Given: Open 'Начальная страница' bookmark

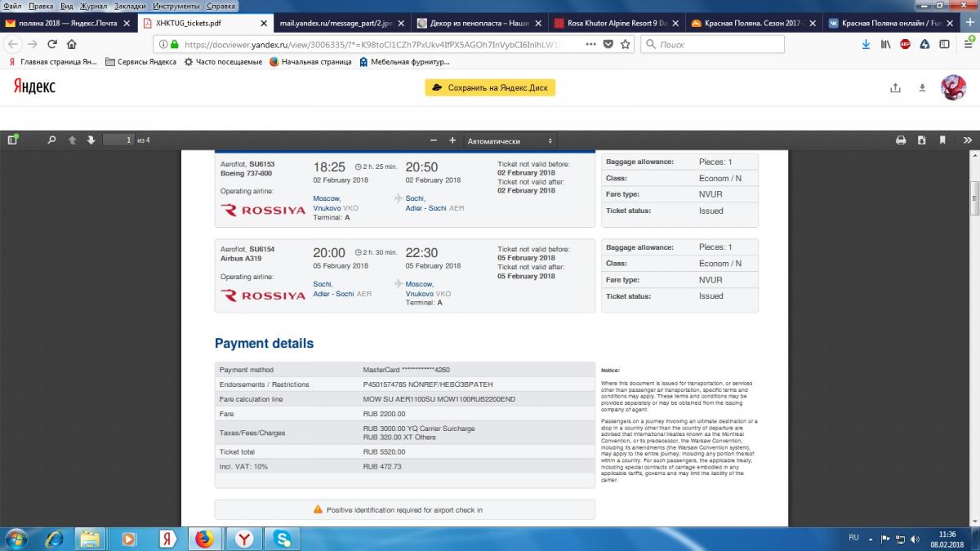Looking at the screenshot, I should 310,62.
